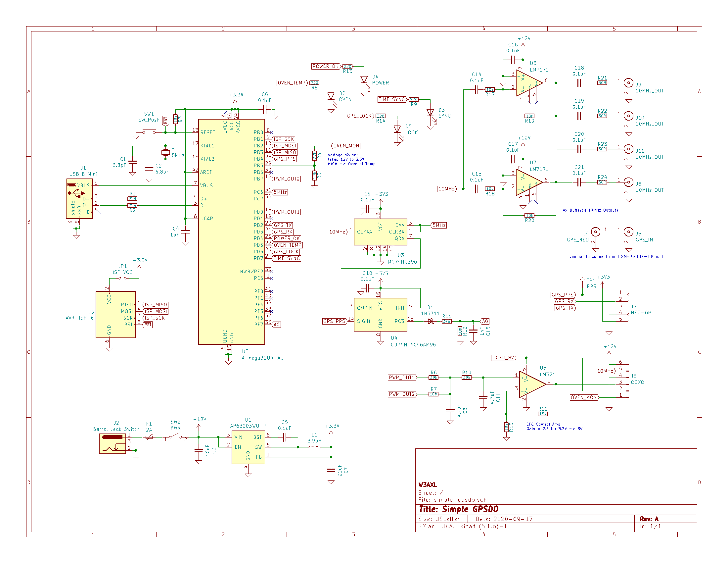Viewport: 728px width, 563px height.
Task: Click the U4 CD74HC4046AM96 PLL block
Action: (380, 315)
